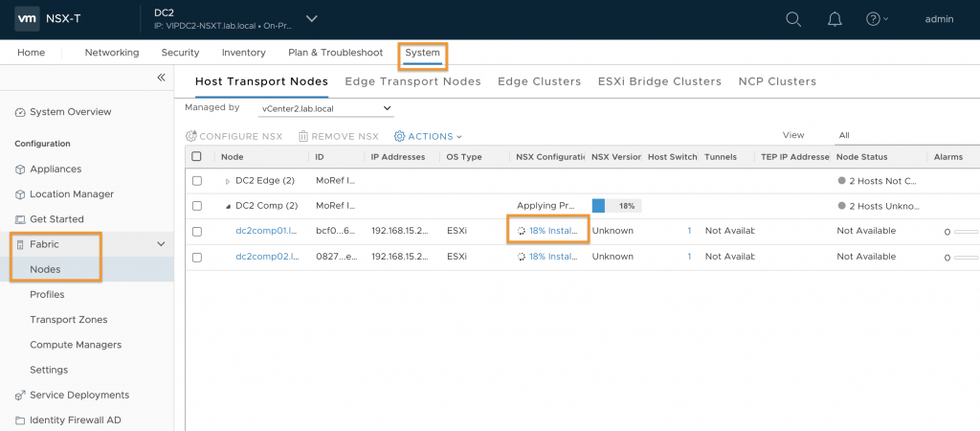Viewport: 980px width, 431px height.
Task: Click the Appliances cube icon
Action: click(x=20, y=170)
